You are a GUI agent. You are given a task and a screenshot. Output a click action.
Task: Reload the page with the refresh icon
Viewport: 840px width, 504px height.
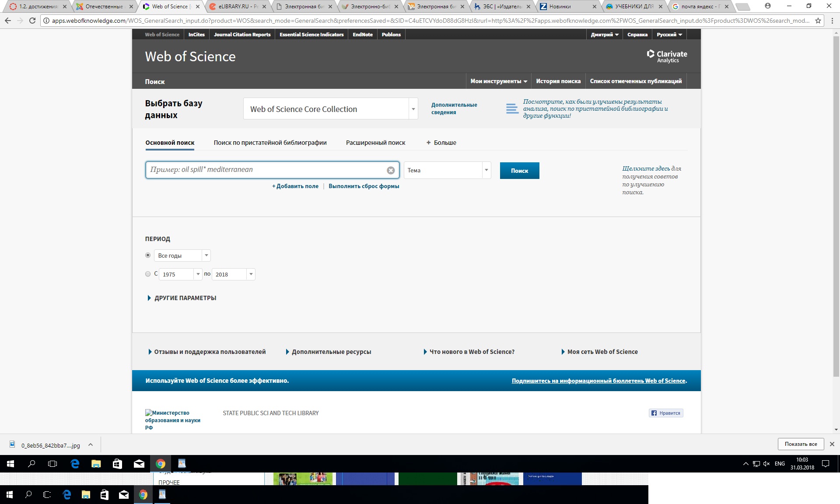[x=32, y=21]
